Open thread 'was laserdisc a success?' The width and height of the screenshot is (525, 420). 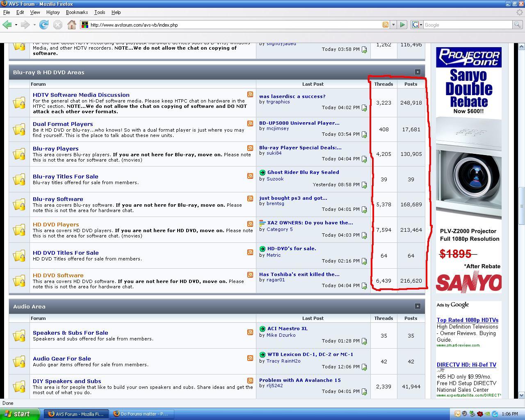(x=292, y=96)
